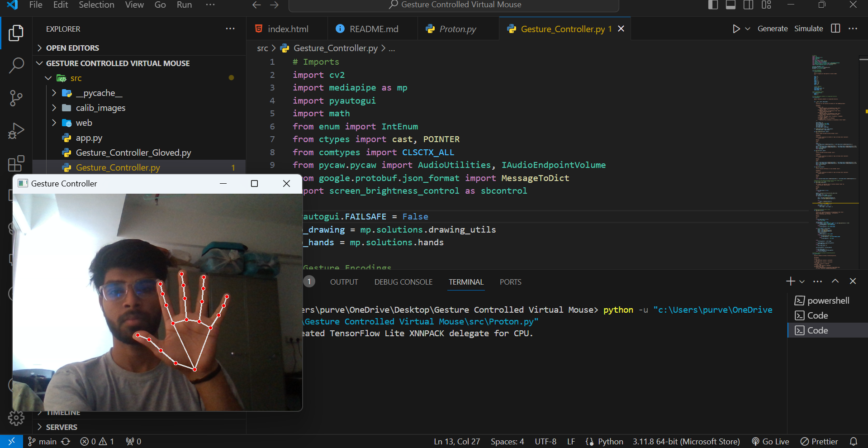Click Go Live in the status bar
The height and width of the screenshot is (448, 868).
[x=770, y=441]
